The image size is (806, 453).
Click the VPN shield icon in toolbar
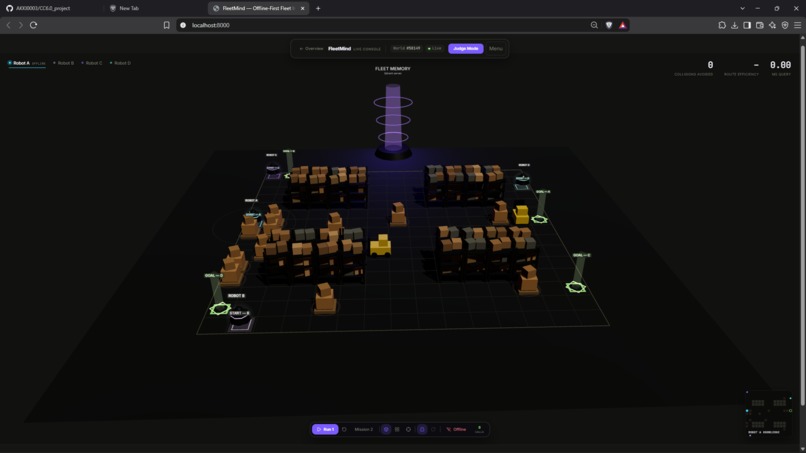coord(785,25)
